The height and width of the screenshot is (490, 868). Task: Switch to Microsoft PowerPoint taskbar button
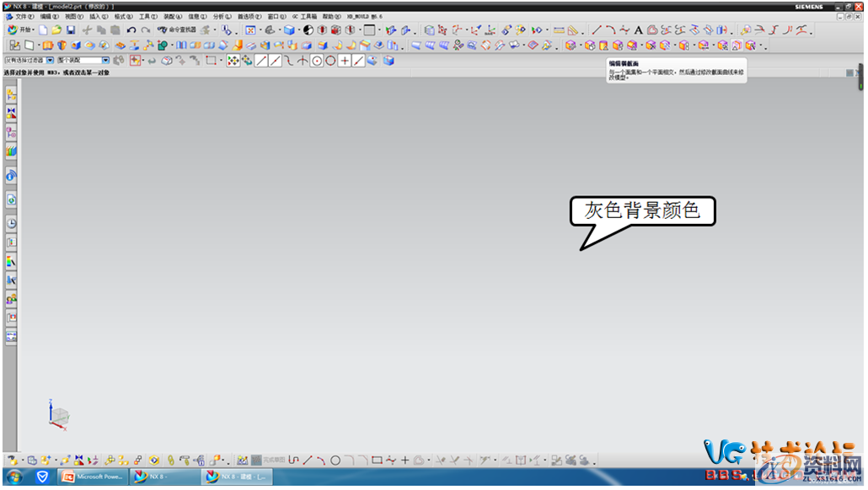[93, 477]
